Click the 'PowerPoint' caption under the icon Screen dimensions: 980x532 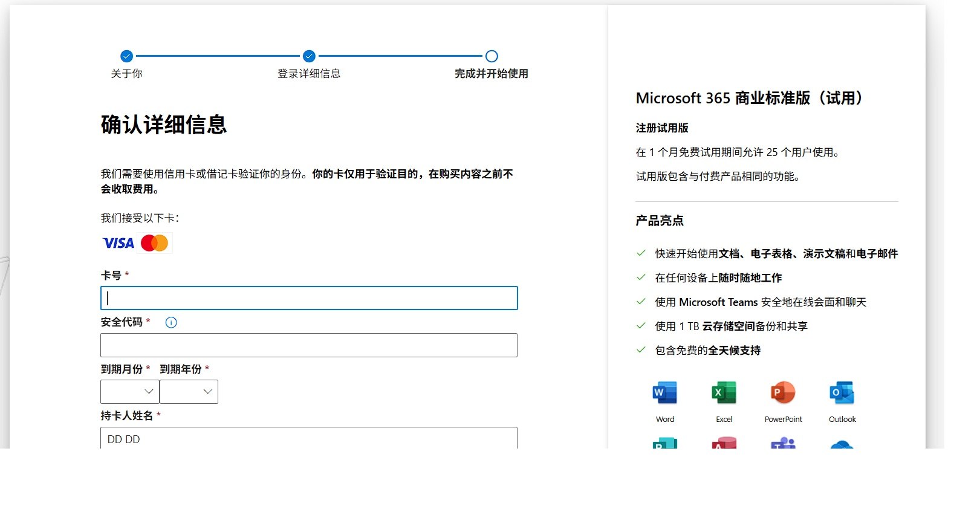click(x=784, y=420)
